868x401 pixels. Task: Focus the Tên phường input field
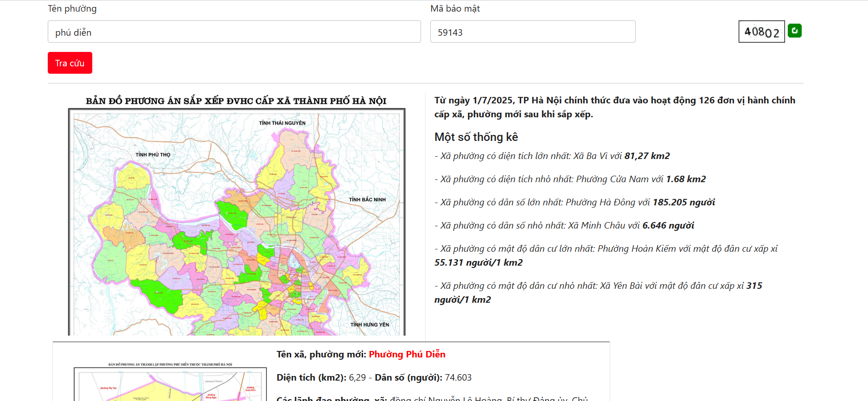pos(234,32)
